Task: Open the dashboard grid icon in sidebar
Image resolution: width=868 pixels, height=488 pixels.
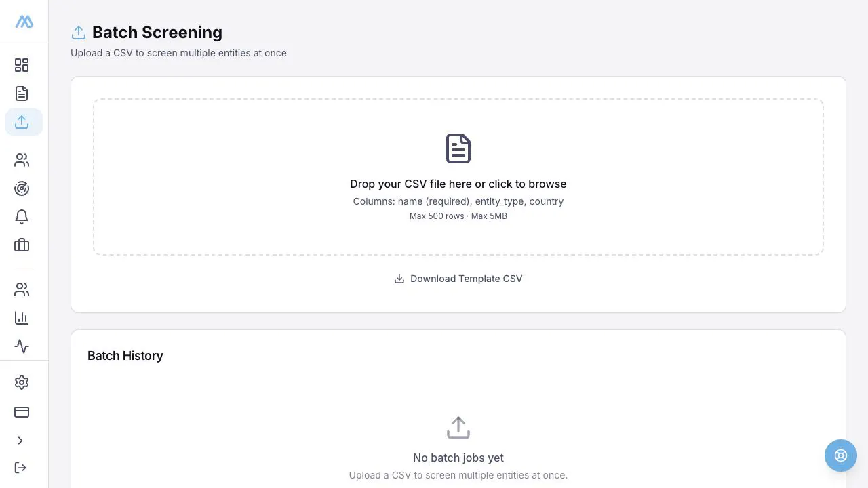Action: tap(22, 65)
